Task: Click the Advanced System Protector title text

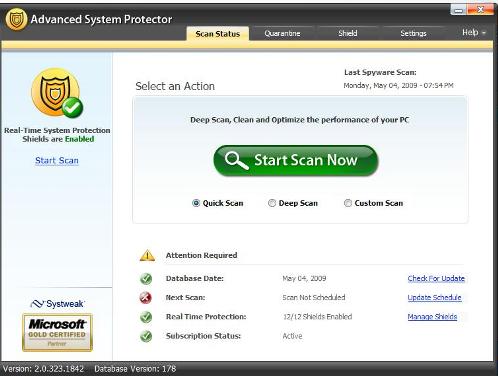Action: (x=101, y=19)
